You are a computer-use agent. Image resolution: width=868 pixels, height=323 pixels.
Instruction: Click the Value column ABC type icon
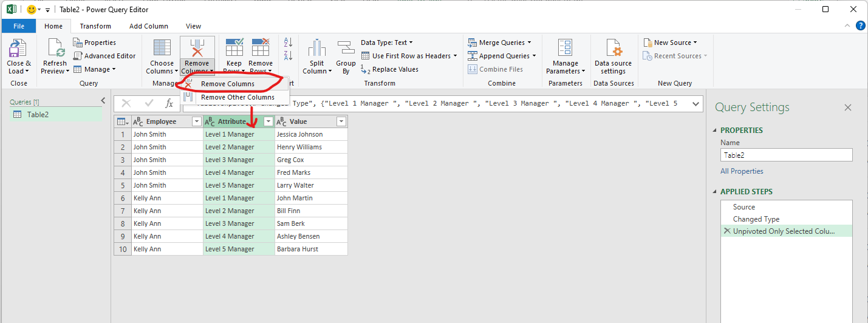click(x=281, y=121)
